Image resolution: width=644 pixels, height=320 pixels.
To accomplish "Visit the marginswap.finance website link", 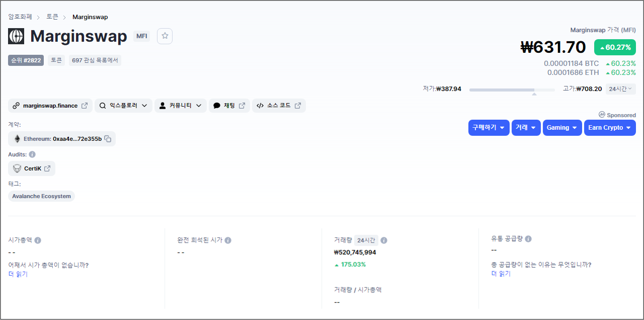I will (50, 106).
